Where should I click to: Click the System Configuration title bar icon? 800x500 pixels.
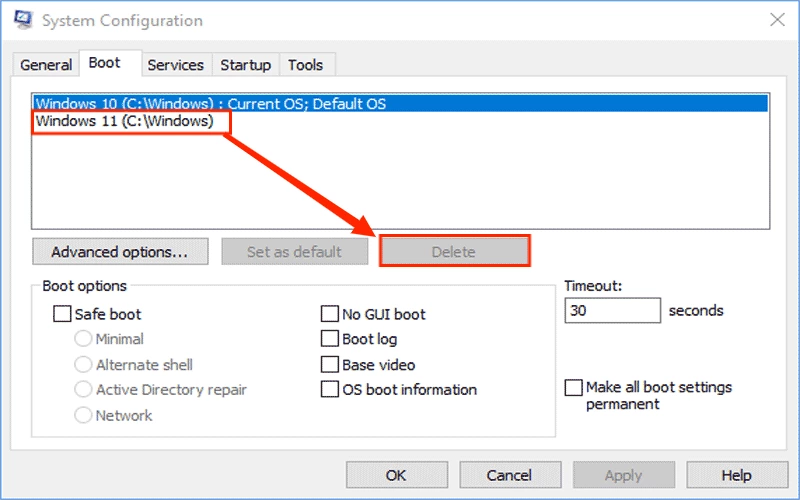pyautogui.click(x=23, y=20)
